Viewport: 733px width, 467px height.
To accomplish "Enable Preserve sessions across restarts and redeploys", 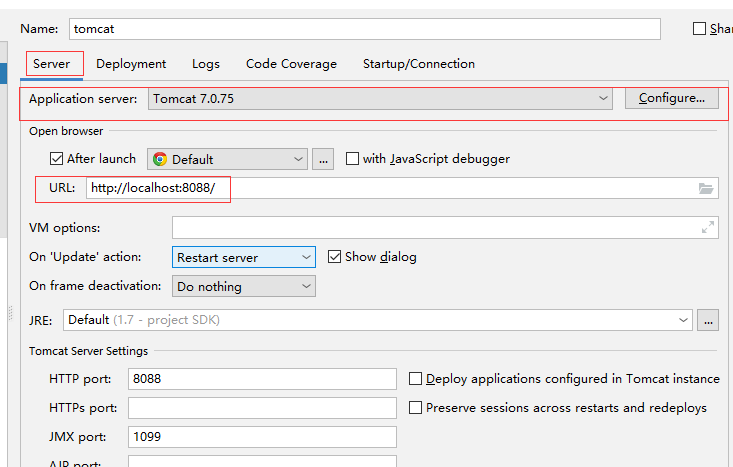I will tap(415, 408).
